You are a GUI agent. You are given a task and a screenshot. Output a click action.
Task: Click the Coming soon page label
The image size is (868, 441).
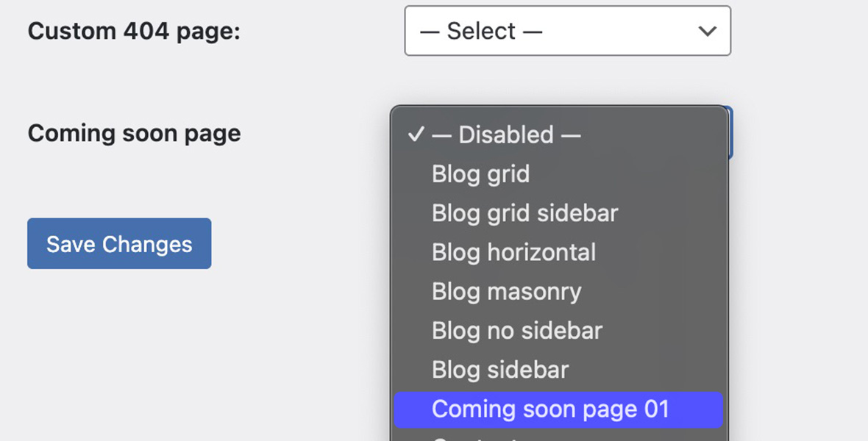(133, 133)
